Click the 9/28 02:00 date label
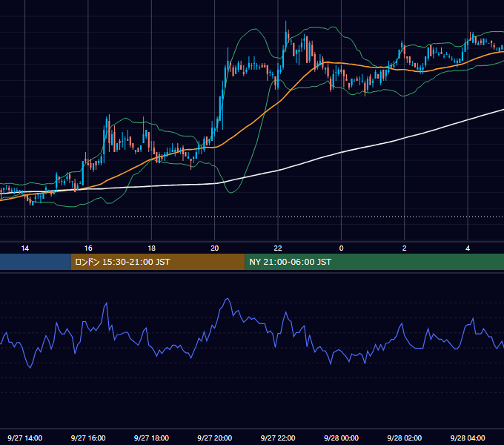 coord(405,438)
